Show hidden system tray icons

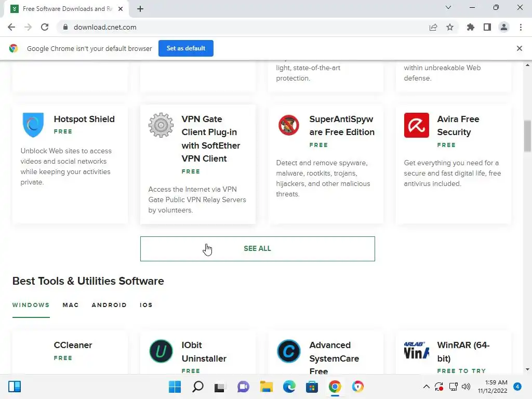coord(427,387)
